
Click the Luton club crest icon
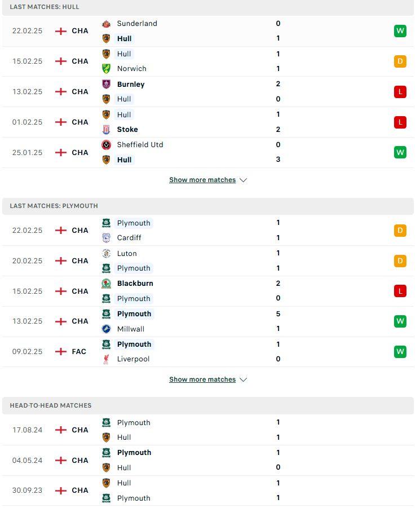106,253
